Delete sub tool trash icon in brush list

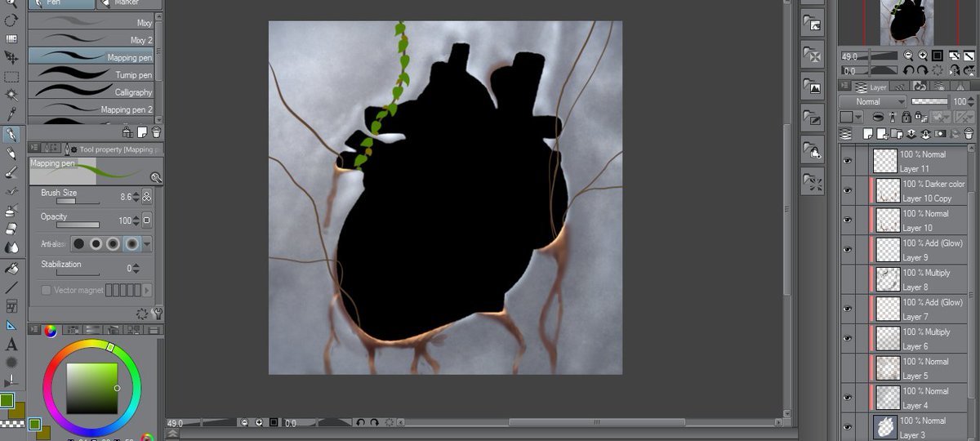point(155,131)
